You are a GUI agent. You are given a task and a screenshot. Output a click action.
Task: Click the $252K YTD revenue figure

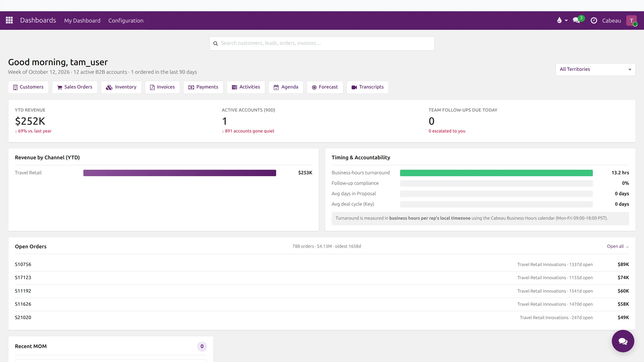coord(30,121)
